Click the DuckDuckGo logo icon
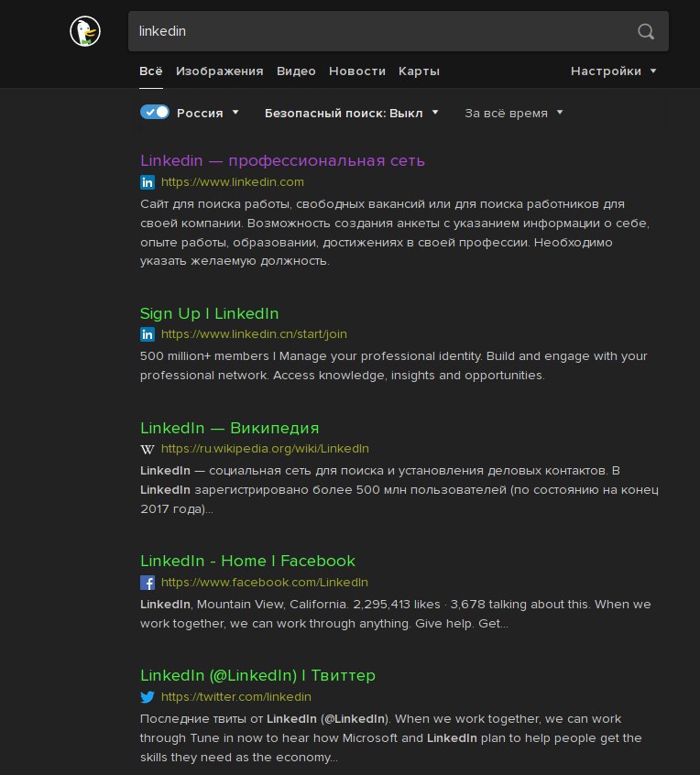Screen dimensions: 700x775 pyautogui.click(x=85, y=31)
